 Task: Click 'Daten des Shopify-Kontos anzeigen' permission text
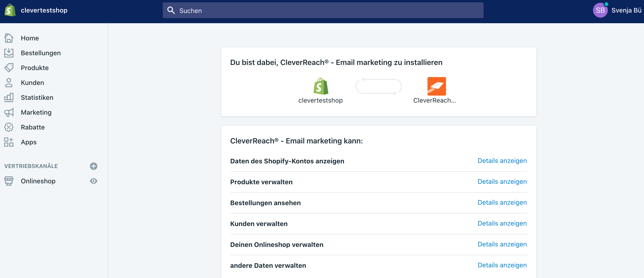287,161
